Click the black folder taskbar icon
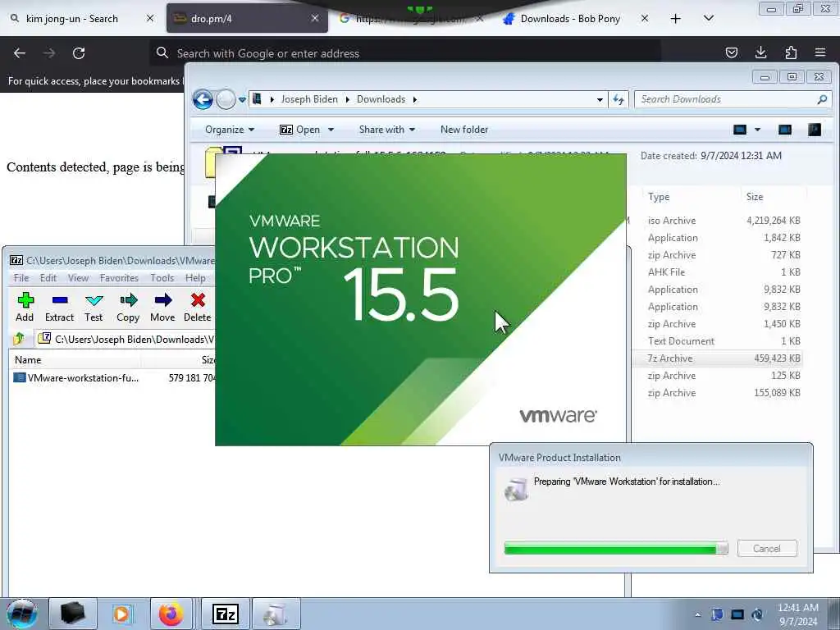Viewport: 840px width, 630px height. pyautogui.click(x=73, y=614)
